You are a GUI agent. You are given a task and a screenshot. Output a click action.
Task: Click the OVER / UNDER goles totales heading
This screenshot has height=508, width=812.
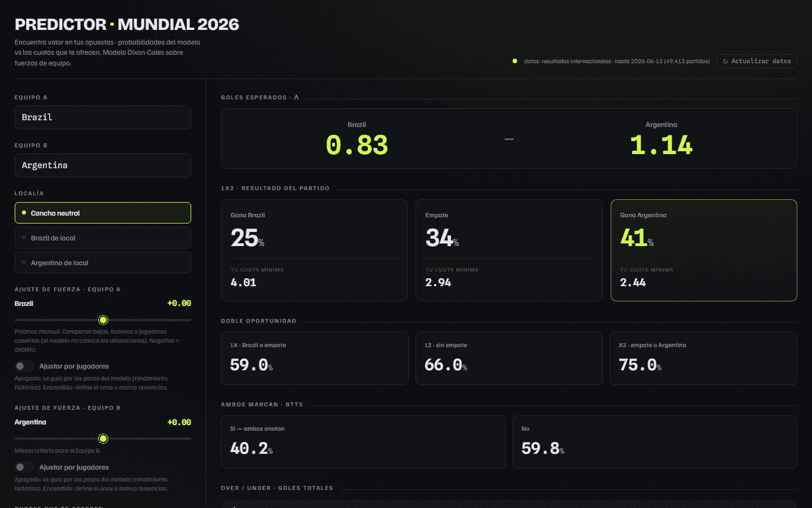[277, 488]
